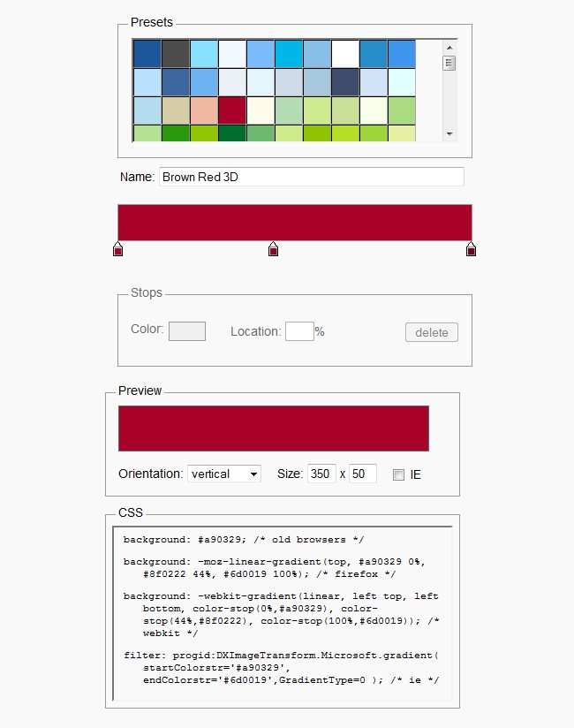Pick the crimson red preset swatch
This screenshot has width=574, height=728.
pos(232,110)
